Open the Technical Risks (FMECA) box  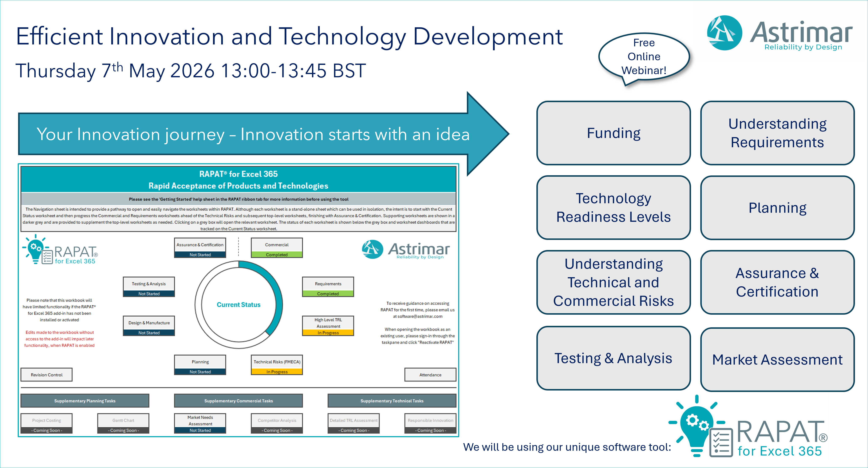click(277, 365)
